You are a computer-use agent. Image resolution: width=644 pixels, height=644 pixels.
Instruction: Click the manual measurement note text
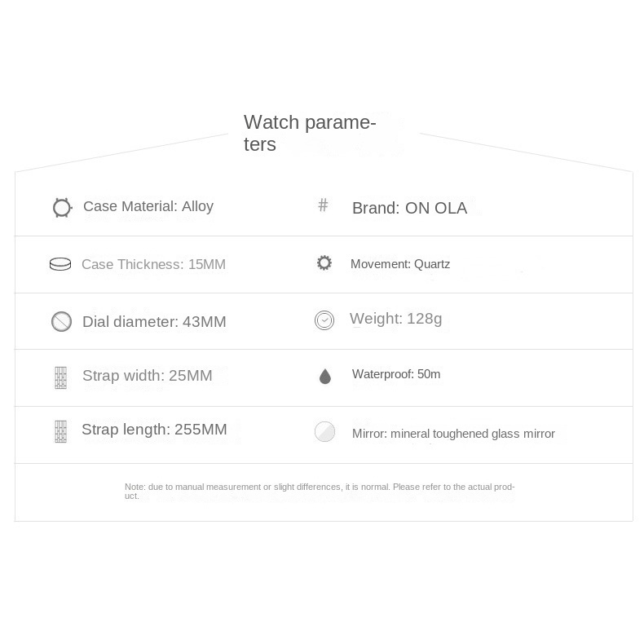click(320, 491)
